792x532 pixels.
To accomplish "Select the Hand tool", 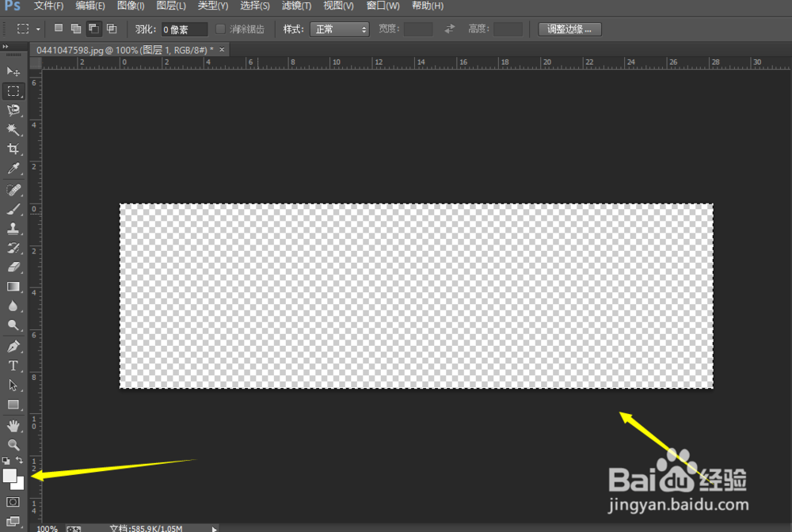I will click(x=13, y=425).
